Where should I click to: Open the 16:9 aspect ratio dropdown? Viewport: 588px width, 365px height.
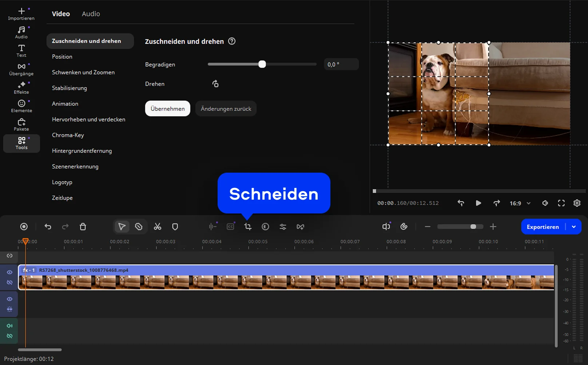pos(520,203)
